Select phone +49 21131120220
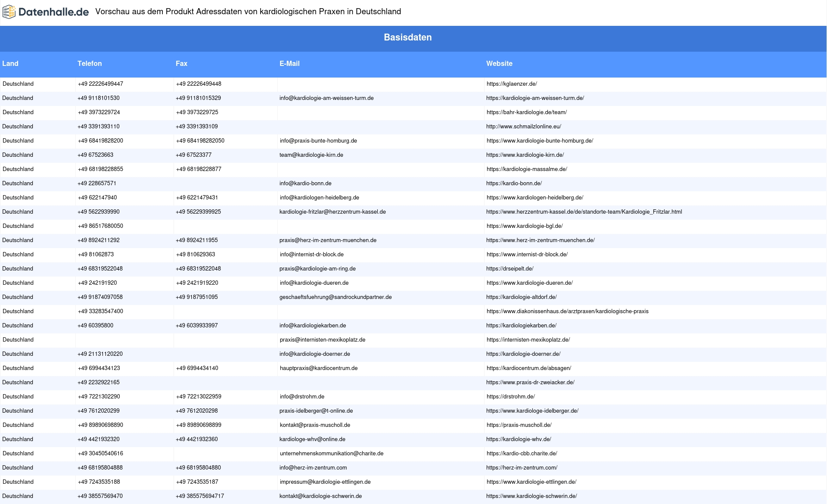Screen dimensions: 827x504 click(100, 354)
